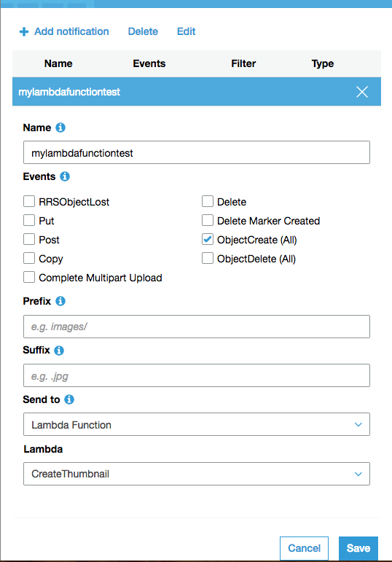Show the Send to info icon

pyautogui.click(x=69, y=399)
